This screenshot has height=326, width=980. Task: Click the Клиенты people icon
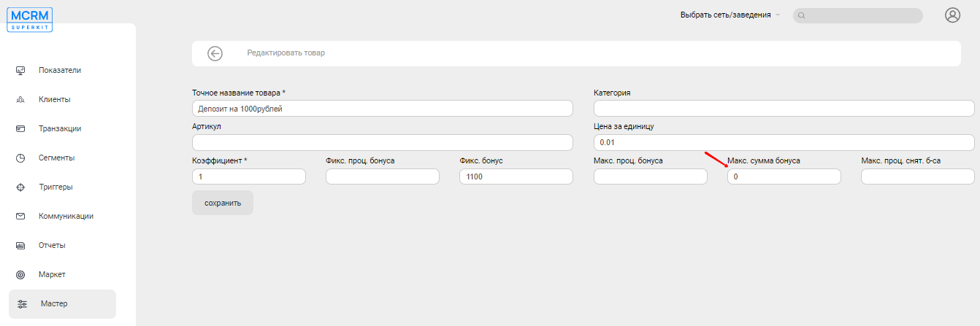pos(20,100)
